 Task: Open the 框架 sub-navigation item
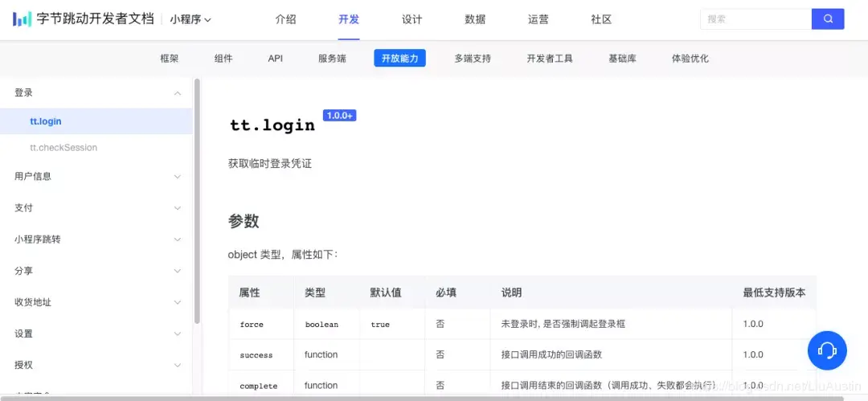(x=170, y=58)
